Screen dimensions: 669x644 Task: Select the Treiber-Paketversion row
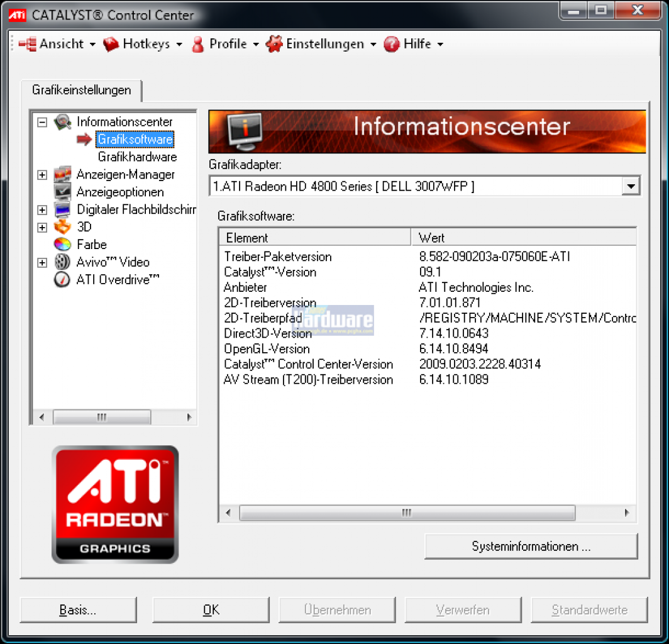[x=428, y=257]
